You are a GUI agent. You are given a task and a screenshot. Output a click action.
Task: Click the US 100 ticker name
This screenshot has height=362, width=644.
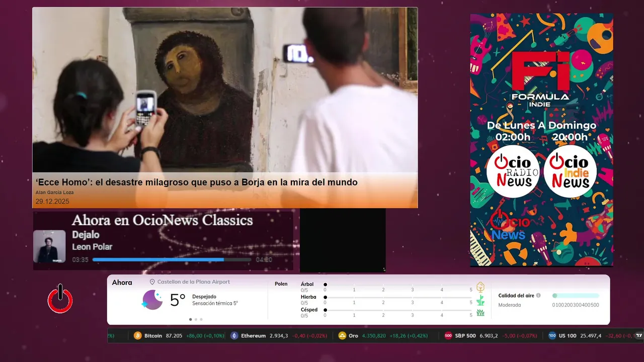(568, 336)
